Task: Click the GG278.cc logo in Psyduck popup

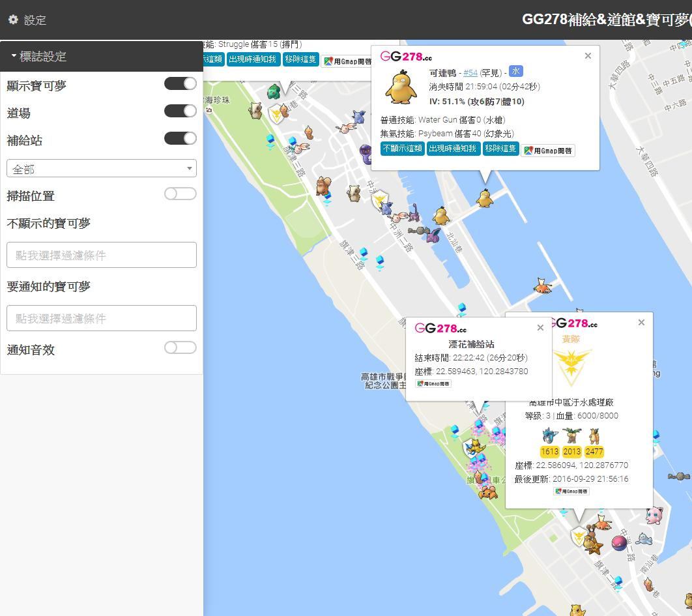Action: tap(406, 57)
